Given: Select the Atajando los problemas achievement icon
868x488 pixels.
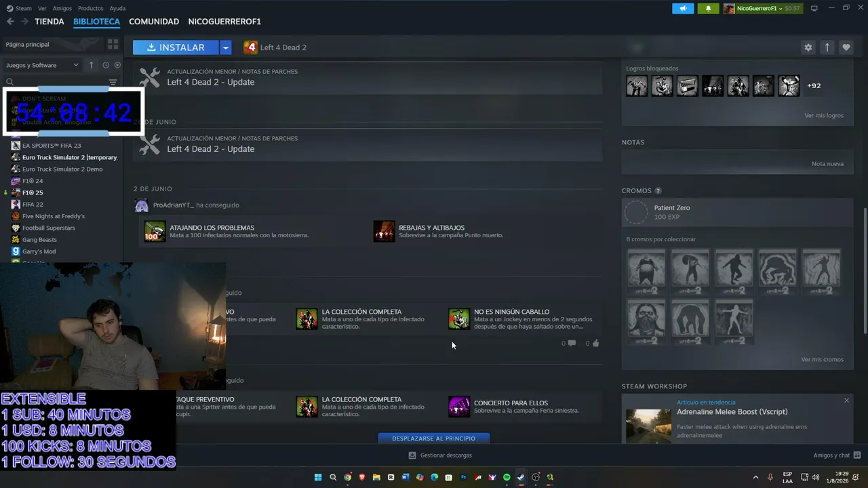Looking at the screenshot, I should (x=155, y=231).
